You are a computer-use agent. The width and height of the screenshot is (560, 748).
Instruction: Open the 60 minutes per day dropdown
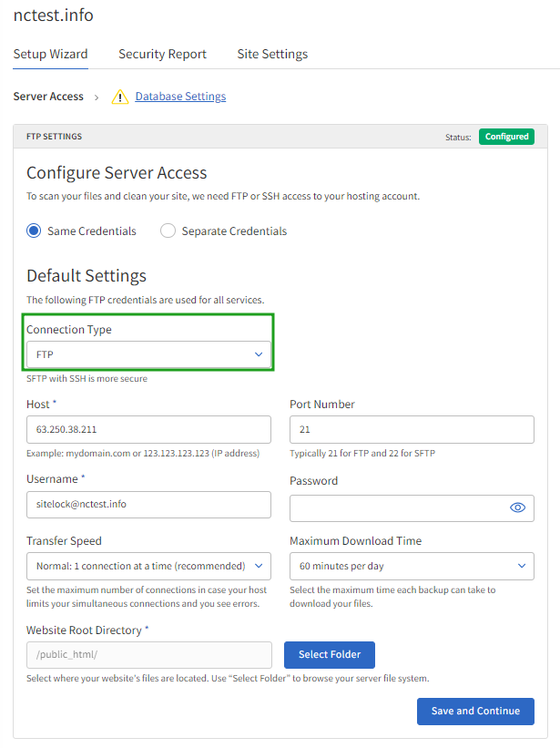coord(412,566)
